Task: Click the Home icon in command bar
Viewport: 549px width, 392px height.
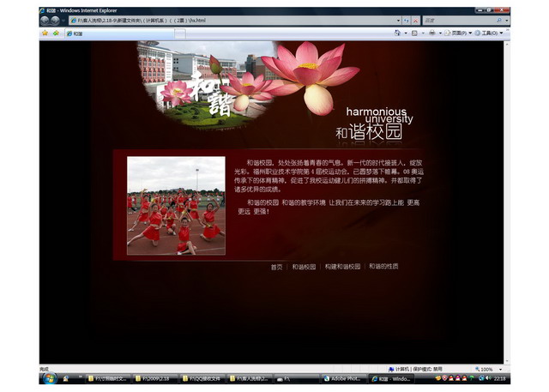Action: click(x=397, y=33)
